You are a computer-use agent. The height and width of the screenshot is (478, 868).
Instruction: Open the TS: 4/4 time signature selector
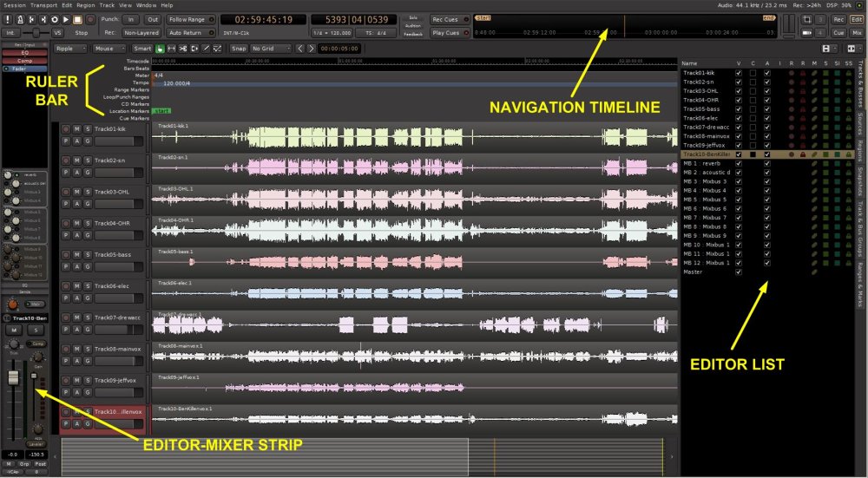click(376, 33)
